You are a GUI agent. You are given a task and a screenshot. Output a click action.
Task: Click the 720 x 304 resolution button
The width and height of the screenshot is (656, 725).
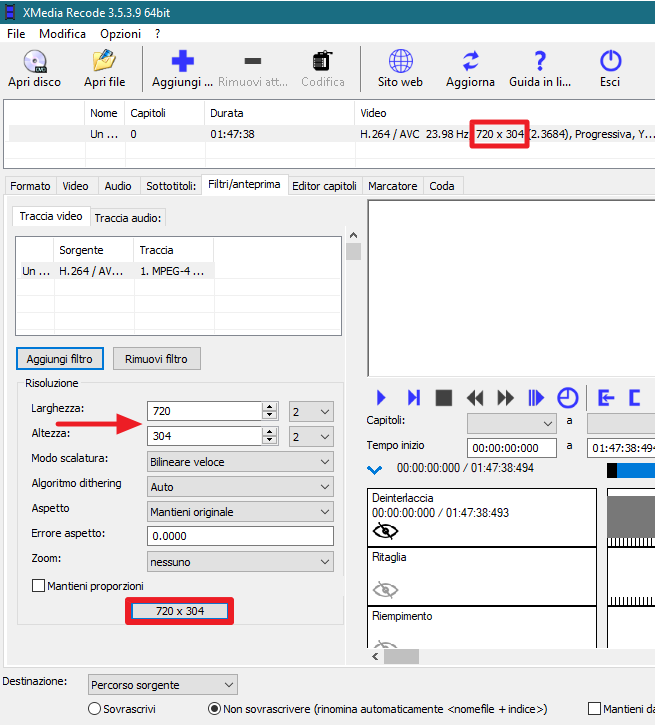[179, 611]
